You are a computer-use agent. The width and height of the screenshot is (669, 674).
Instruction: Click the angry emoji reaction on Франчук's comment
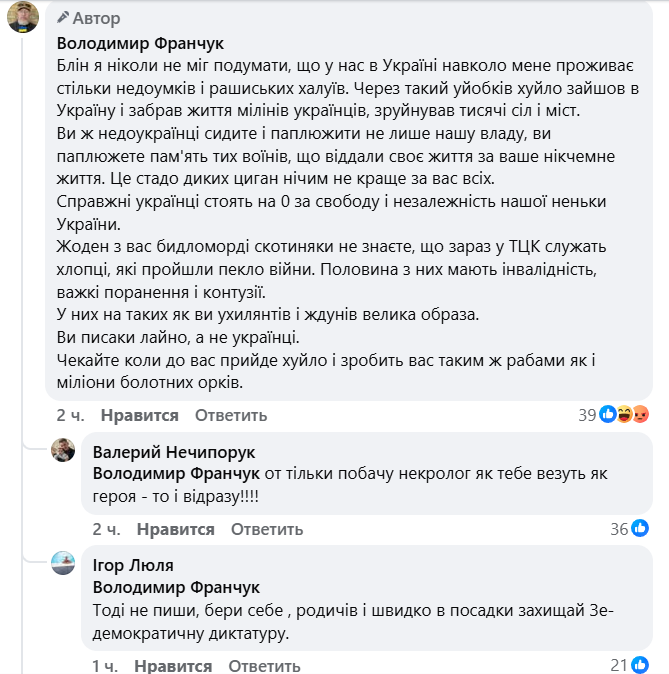pos(640,415)
